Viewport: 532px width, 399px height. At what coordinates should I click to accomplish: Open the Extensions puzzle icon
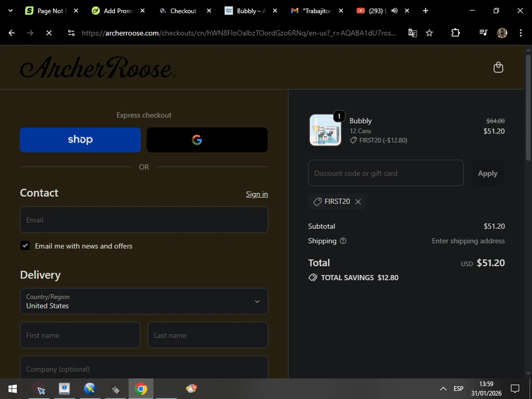point(455,33)
